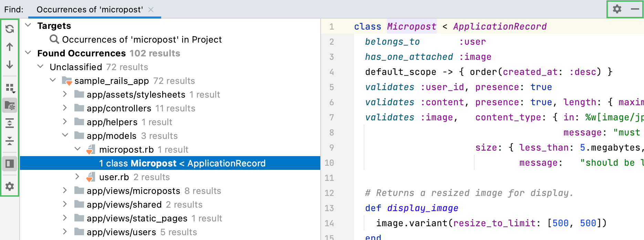This screenshot has height=240, width=644.
Task: Open the app/views/microposts results group
Action: coord(65,190)
